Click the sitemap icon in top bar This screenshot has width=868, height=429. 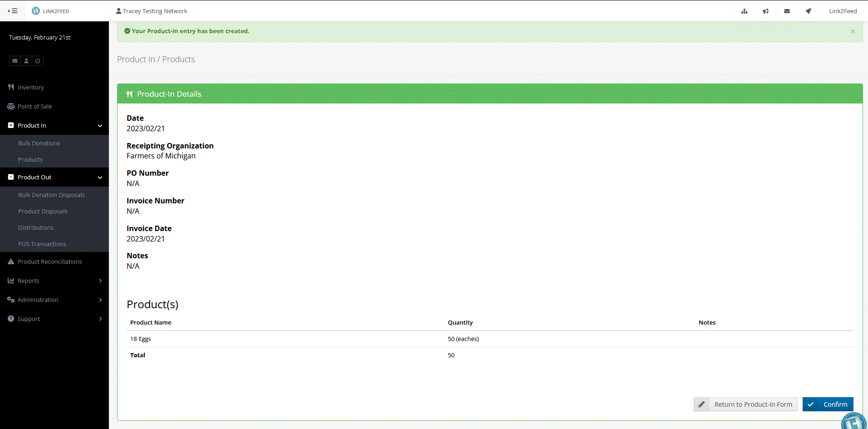pyautogui.click(x=744, y=11)
